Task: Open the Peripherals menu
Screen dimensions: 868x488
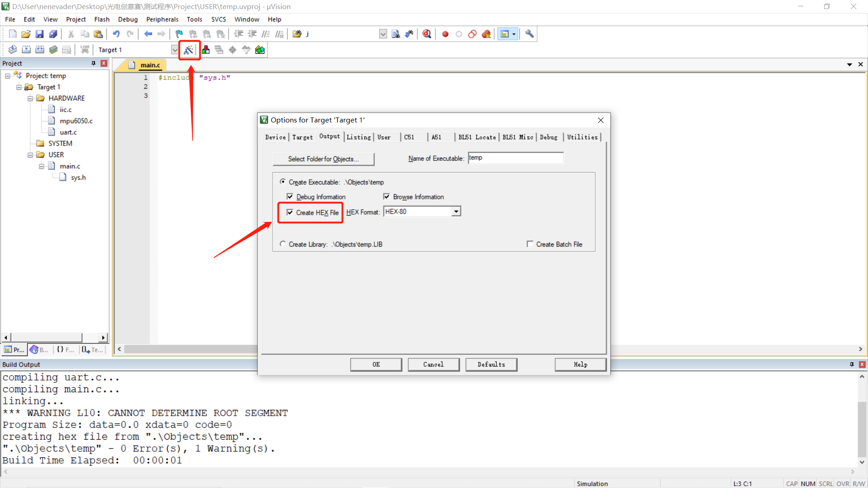Action: [162, 19]
